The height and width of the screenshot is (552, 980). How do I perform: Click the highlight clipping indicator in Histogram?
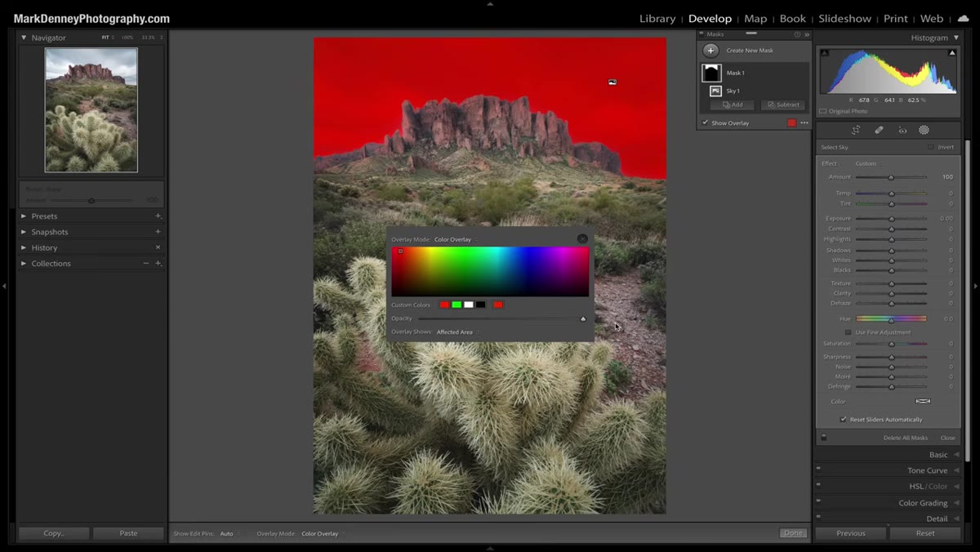coord(952,53)
